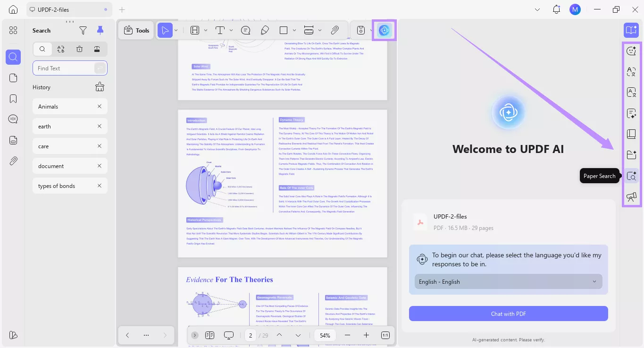
Task: Switch to the redact search tab
Action: (97, 49)
